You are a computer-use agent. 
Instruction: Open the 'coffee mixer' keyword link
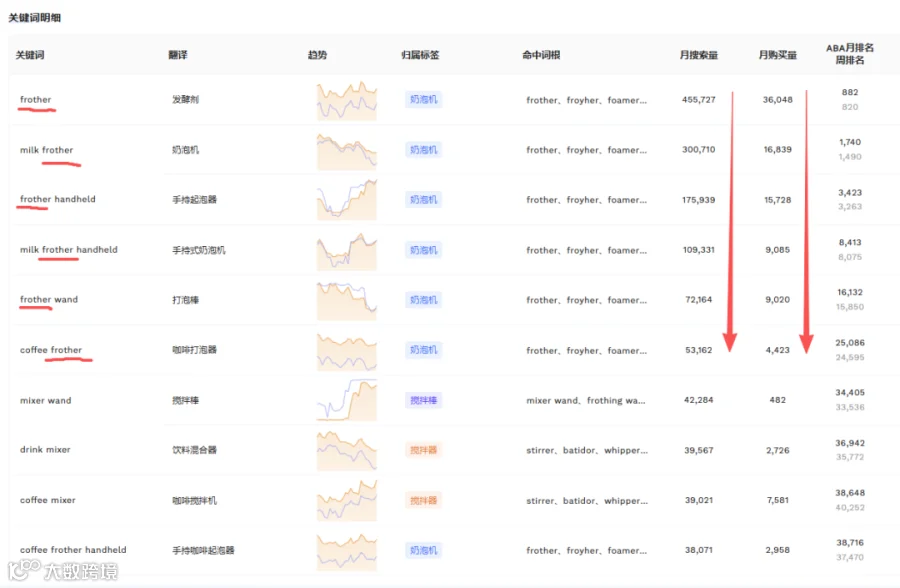tap(48, 500)
